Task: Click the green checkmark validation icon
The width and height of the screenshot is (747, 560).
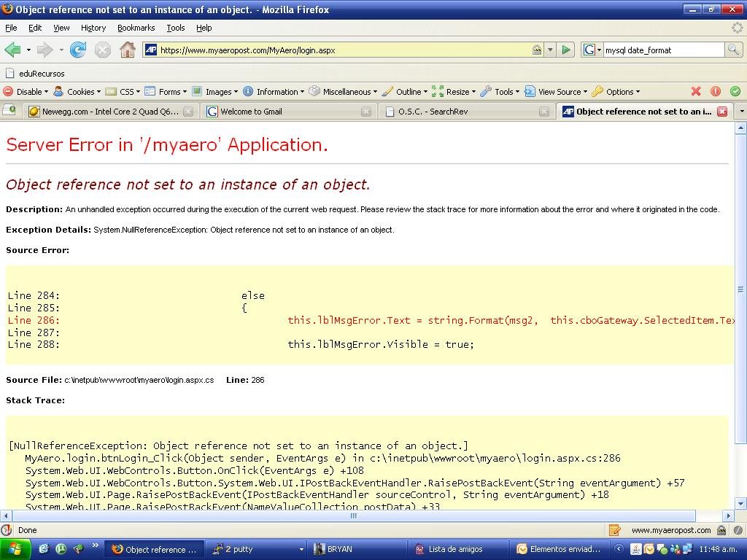Action: 735,91
